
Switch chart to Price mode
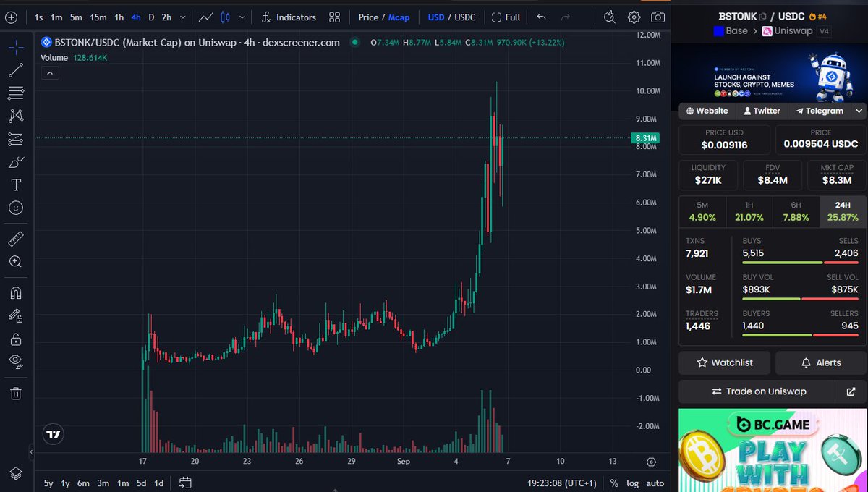368,17
